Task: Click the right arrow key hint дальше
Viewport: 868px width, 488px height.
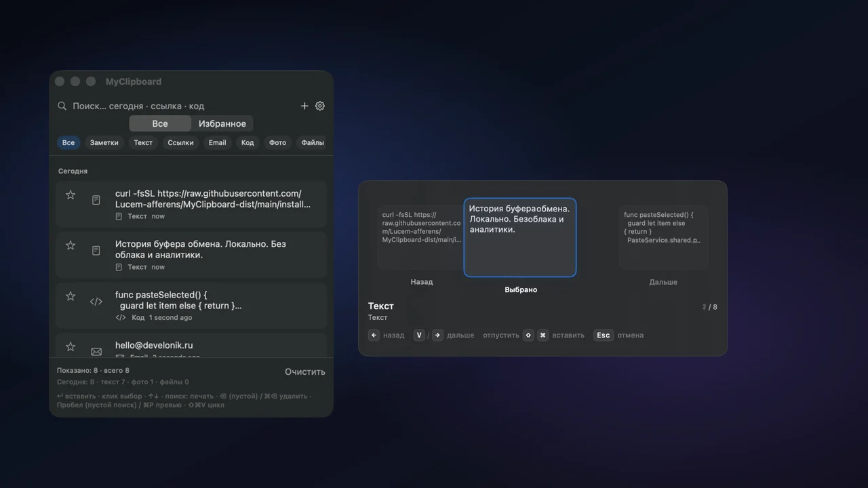Action: coord(438,335)
